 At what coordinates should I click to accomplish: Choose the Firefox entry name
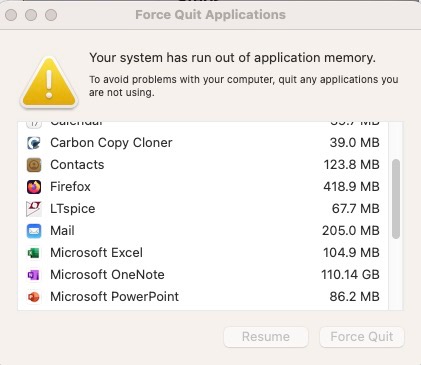point(70,187)
